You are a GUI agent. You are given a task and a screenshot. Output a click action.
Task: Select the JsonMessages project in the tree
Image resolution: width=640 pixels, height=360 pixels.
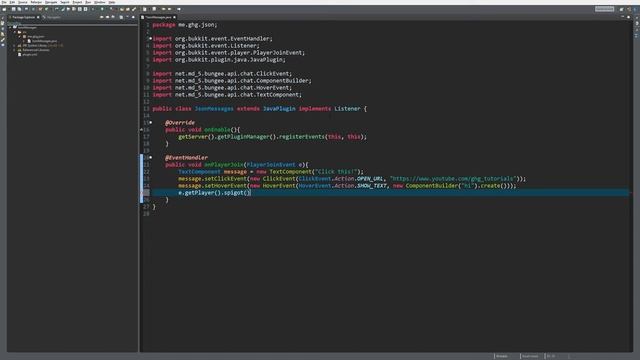tap(27, 27)
